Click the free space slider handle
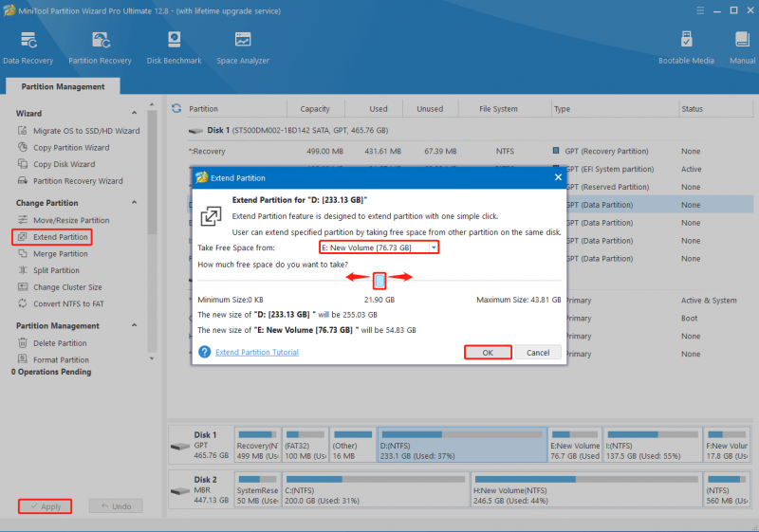 [380, 281]
